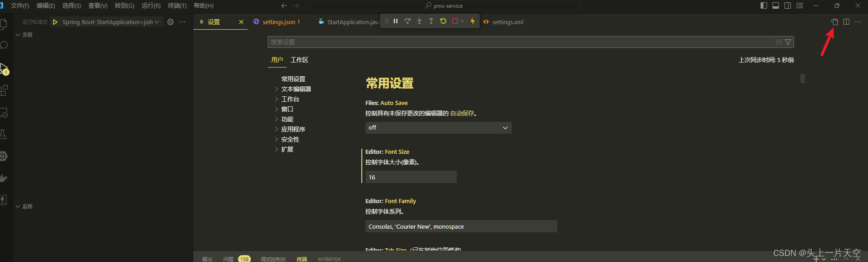Viewport: 868px width, 262px height.
Task: Open the Extensions view in the activity bar
Action: (4, 90)
